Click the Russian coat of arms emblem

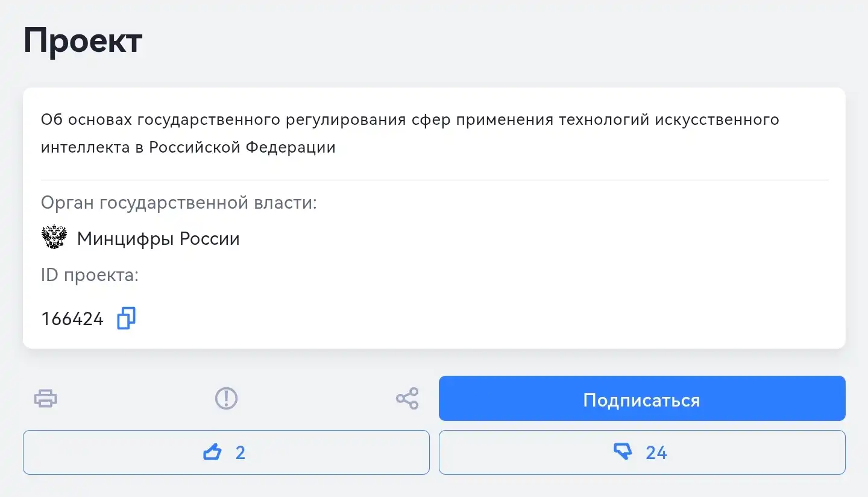click(54, 238)
